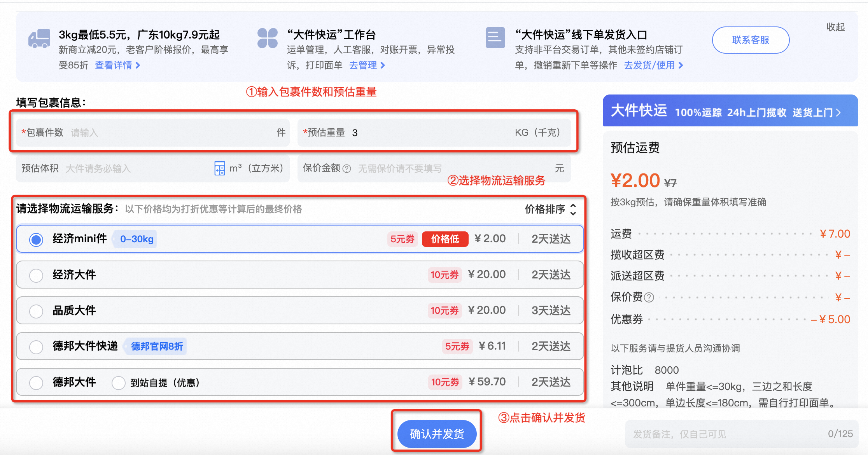Click the 价格低 red badge
Image resolution: width=868 pixels, height=455 pixels.
[x=445, y=239]
